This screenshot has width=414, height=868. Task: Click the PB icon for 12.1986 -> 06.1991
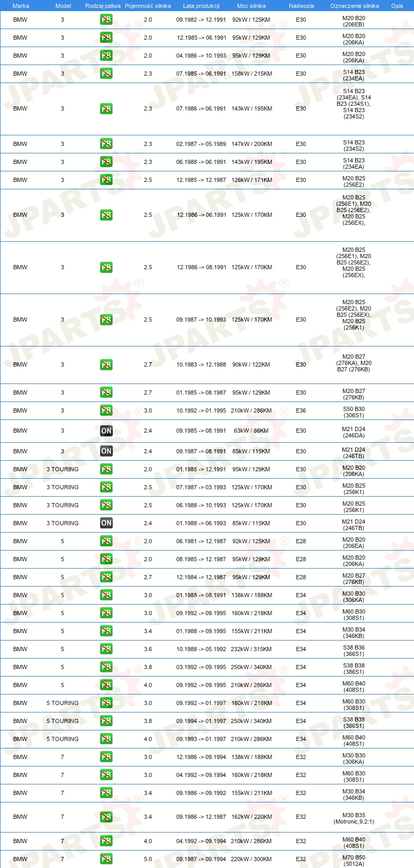pos(106,215)
